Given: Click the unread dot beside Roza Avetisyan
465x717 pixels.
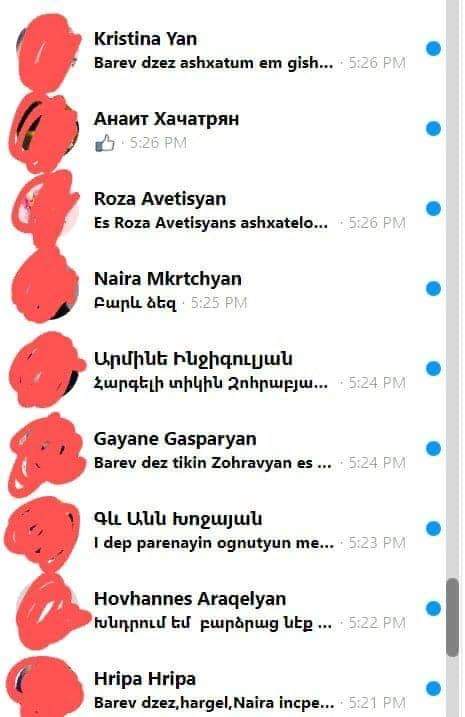Looking at the screenshot, I should (433, 209).
